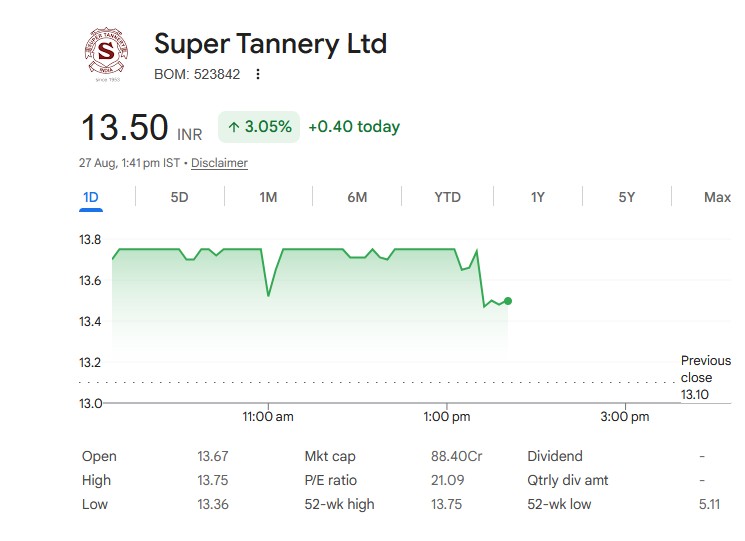Click the 11:00 am time axis marker

(268, 417)
